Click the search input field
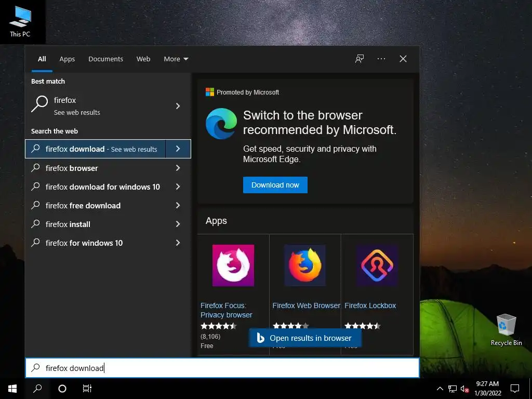Viewport: 532px width, 399px height. coord(222,368)
